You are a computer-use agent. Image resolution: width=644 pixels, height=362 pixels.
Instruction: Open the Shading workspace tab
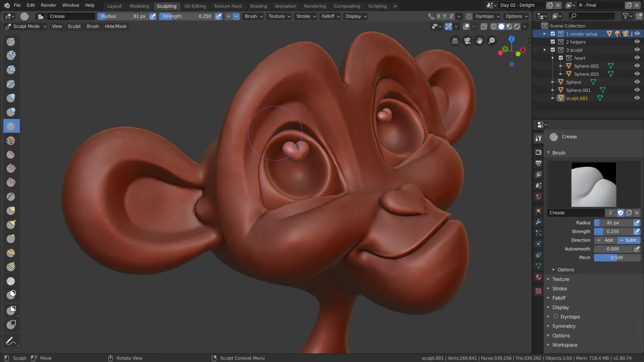click(x=258, y=6)
